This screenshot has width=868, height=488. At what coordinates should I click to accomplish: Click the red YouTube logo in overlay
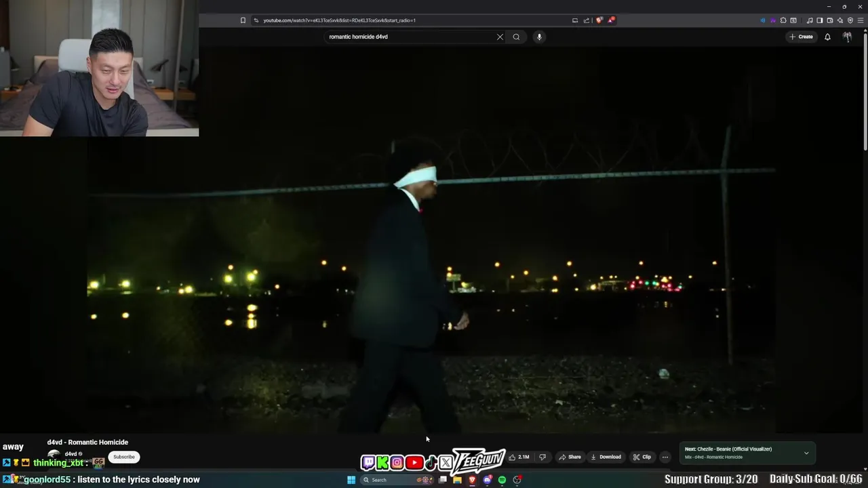coord(414,463)
